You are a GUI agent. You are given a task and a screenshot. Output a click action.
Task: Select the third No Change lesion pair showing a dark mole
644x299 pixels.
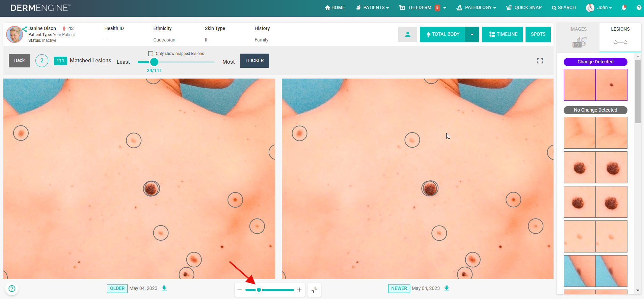(595, 202)
